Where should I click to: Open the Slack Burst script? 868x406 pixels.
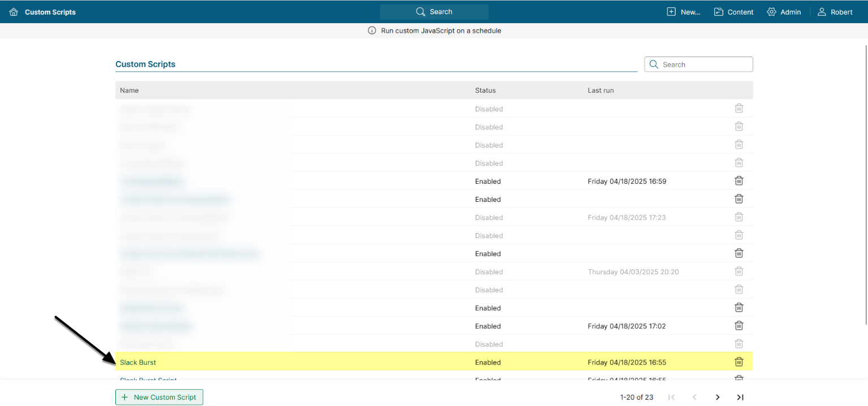pos(138,362)
